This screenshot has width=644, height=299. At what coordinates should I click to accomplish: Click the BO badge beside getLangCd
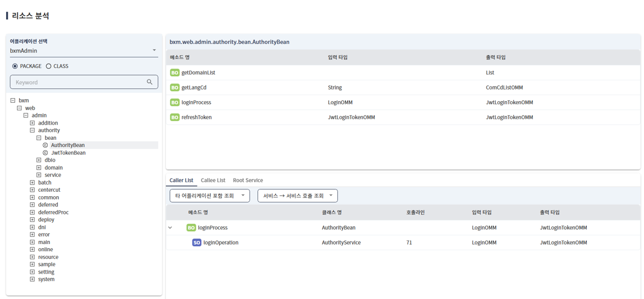(174, 87)
